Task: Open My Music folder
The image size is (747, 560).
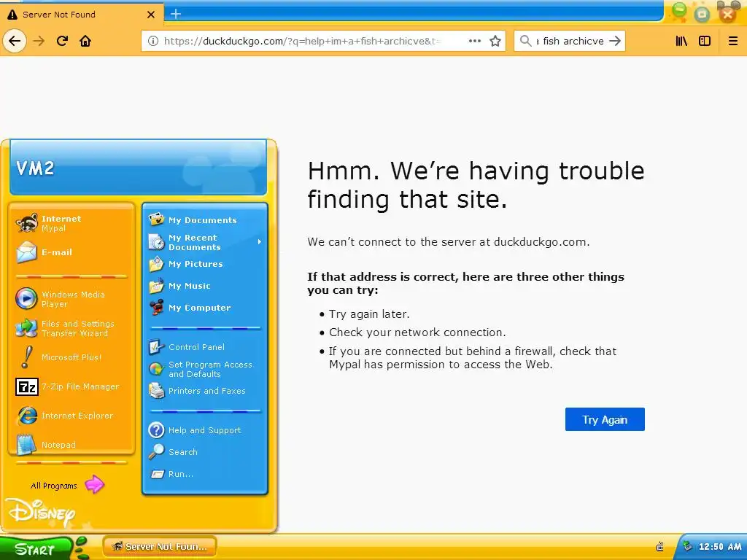Action: (x=205, y=286)
